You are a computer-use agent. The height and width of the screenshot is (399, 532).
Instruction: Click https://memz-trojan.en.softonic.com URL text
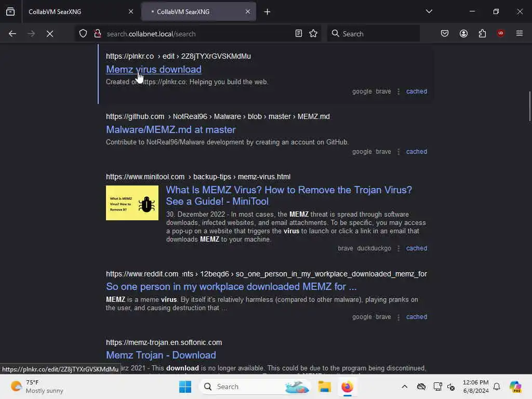(164, 342)
